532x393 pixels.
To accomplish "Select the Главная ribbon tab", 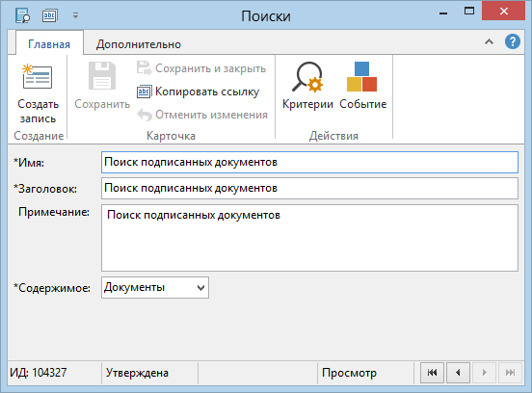I will tap(49, 44).
